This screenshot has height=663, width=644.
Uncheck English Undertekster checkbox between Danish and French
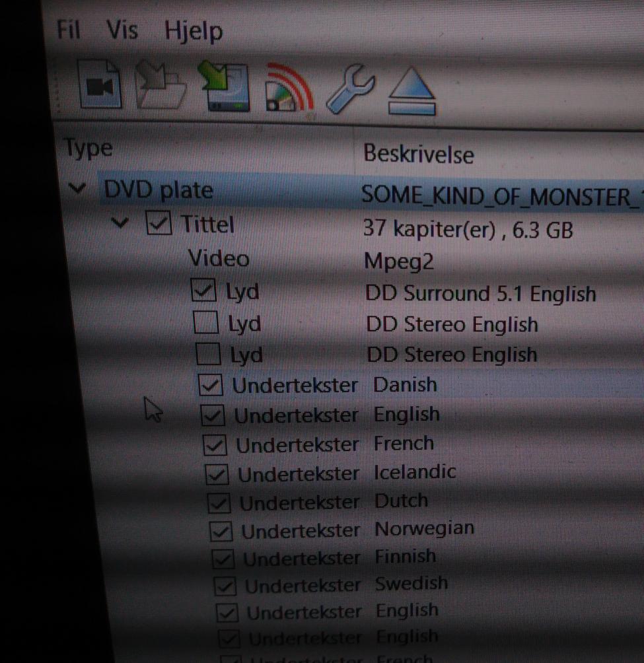coord(213,415)
